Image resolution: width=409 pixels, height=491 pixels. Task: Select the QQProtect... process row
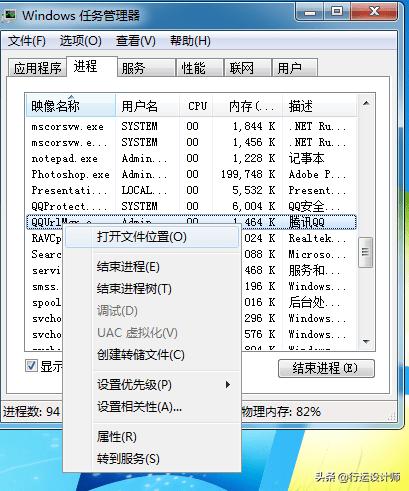191,206
